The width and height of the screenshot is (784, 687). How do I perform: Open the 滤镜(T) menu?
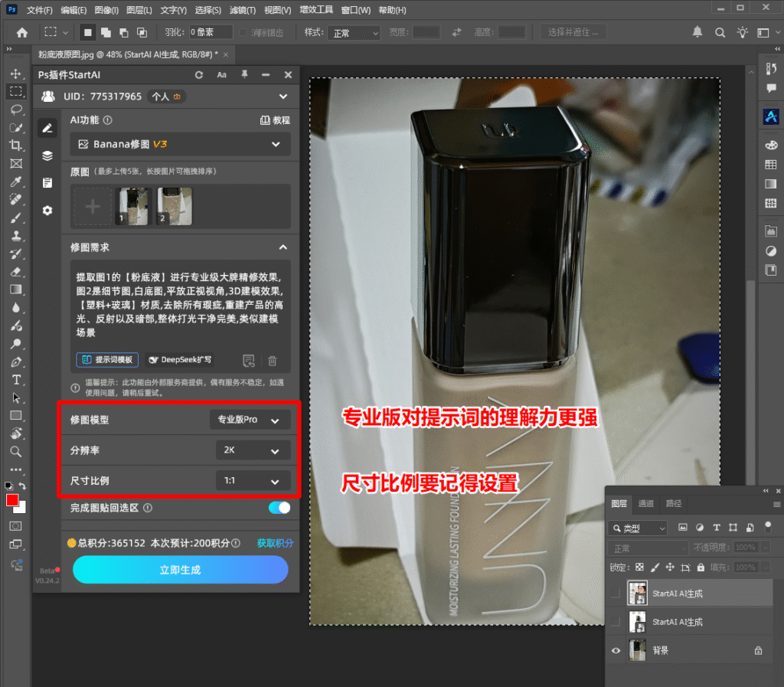(x=243, y=10)
